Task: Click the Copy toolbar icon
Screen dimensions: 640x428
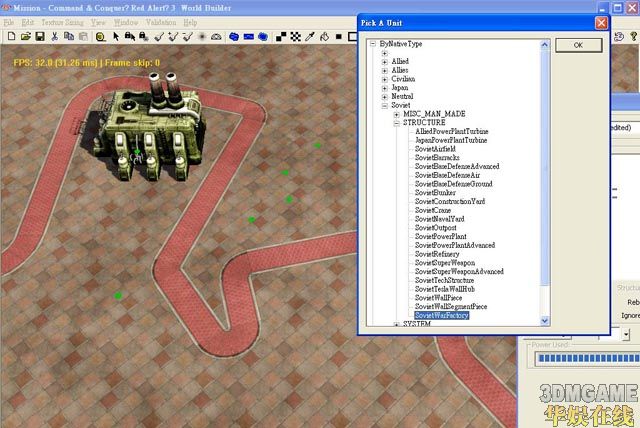Action: tap(69, 36)
